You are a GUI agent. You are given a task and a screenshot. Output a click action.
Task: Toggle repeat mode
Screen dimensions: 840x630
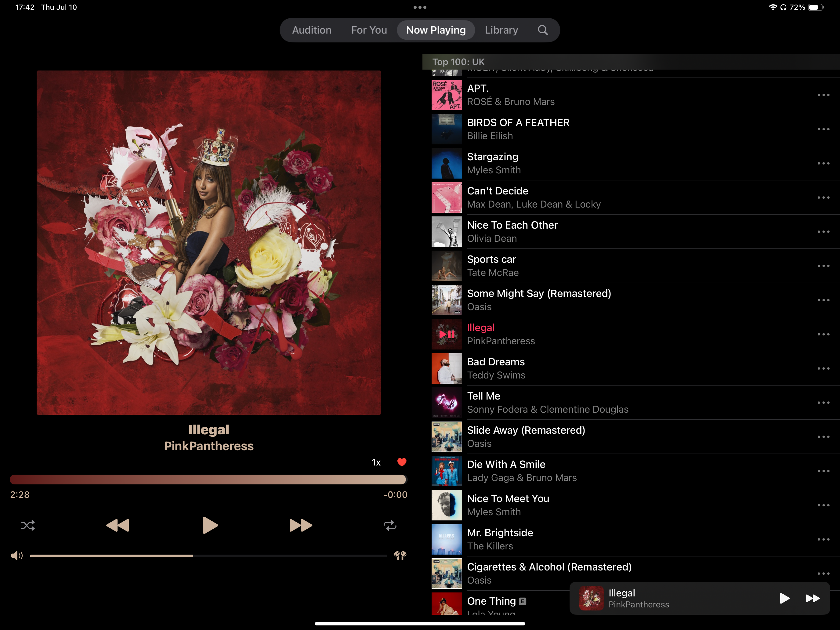tap(390, 526)
